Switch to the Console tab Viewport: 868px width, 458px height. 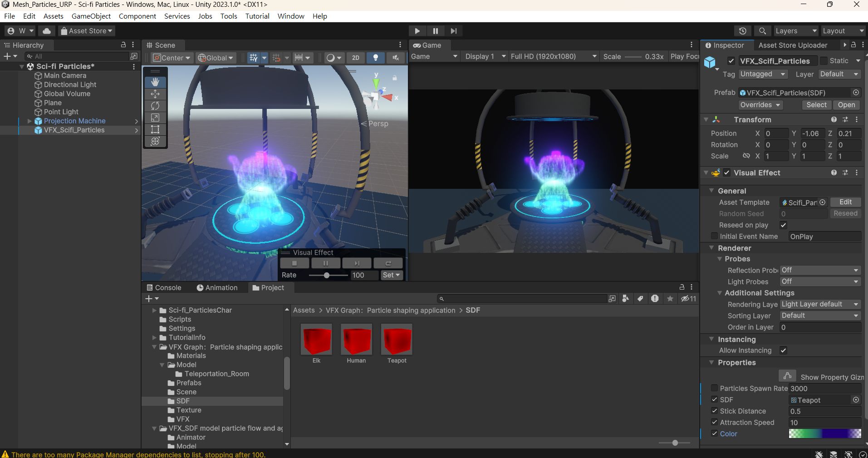click(164, 287)
